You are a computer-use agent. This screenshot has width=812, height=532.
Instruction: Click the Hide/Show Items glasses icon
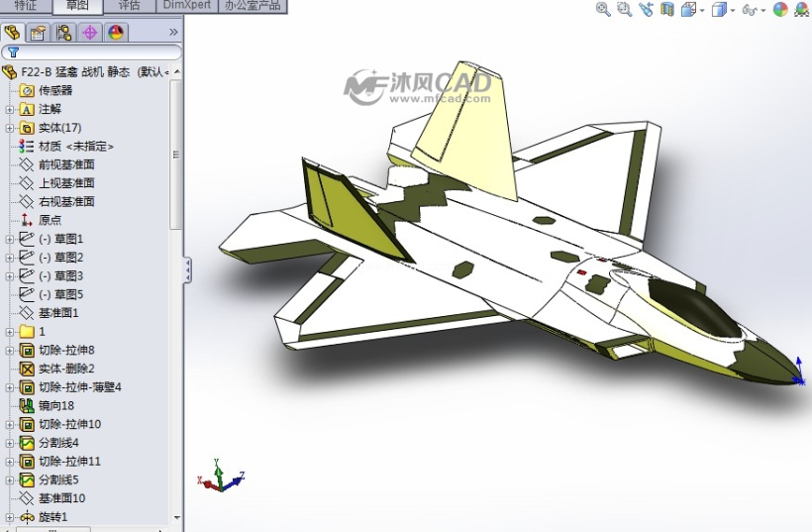[750, 10]
